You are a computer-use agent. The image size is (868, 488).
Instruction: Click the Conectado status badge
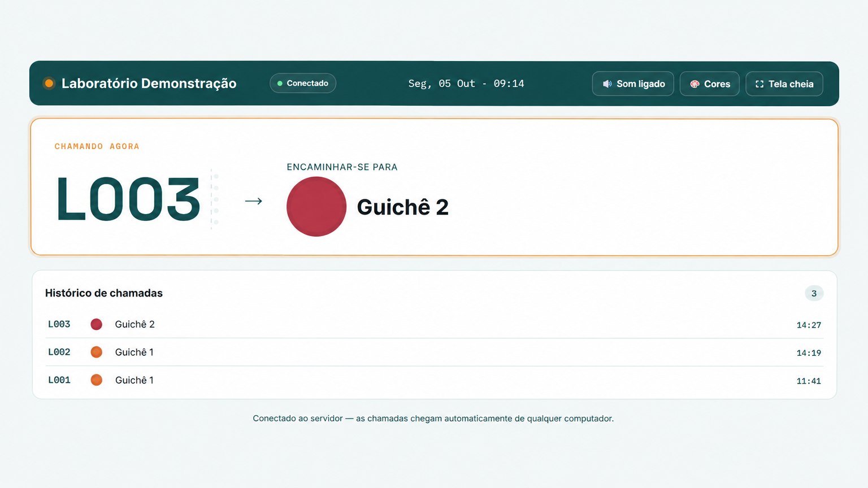tap(303, 83)
